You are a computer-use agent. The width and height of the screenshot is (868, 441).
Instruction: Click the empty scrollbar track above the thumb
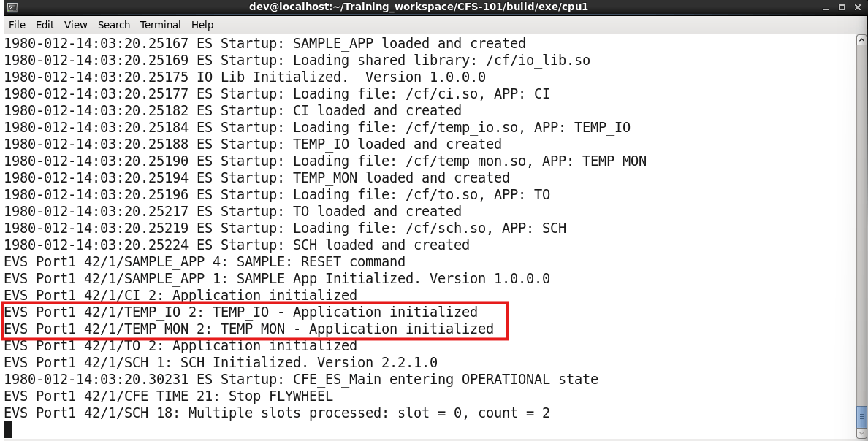coord(861,219)
